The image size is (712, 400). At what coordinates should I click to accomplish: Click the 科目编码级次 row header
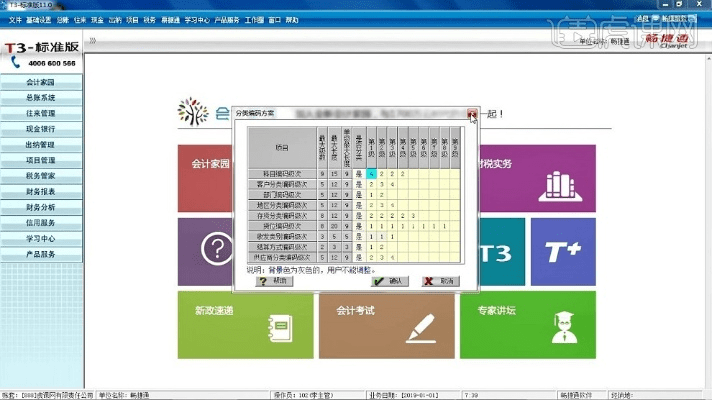point(282,174)
